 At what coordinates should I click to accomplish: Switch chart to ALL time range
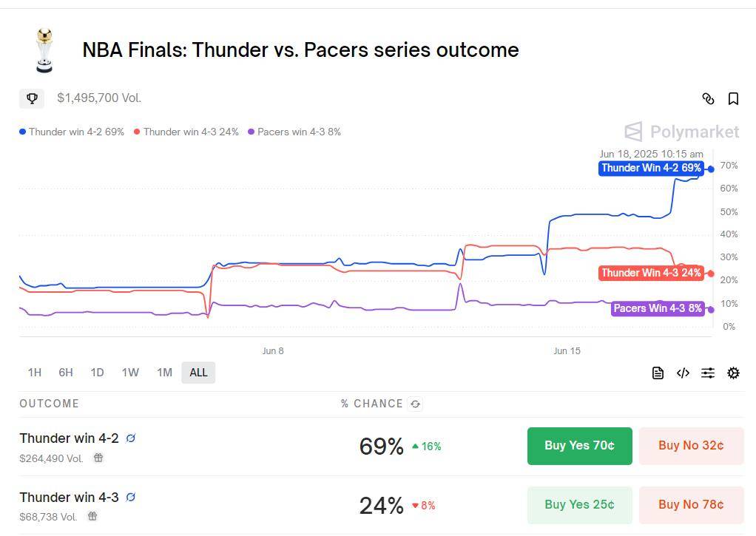pyautogui.click(x=198, y=373)
